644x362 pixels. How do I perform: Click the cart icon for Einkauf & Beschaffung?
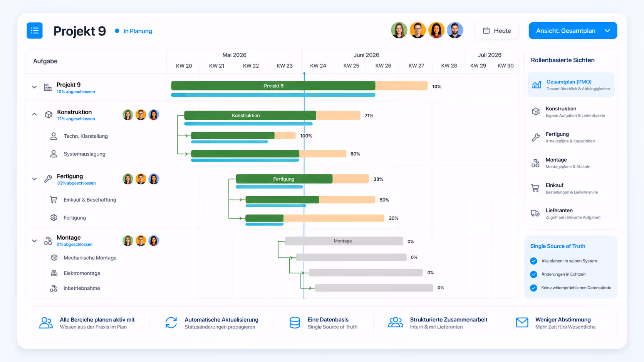(x=54, y=200)
